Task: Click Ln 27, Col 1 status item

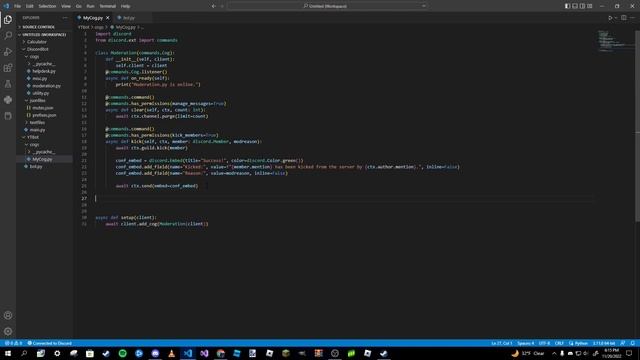Action: [502, 343]
